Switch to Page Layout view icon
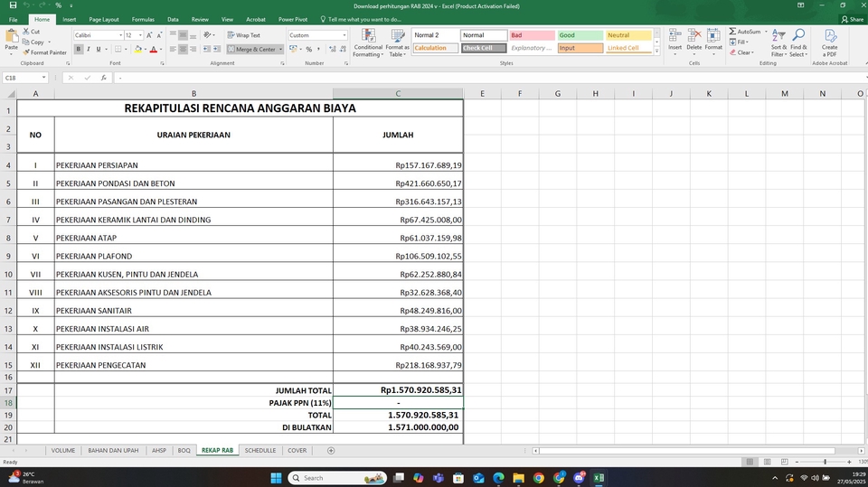The height and width of the screenshot is (487, 868). [768, 462]
